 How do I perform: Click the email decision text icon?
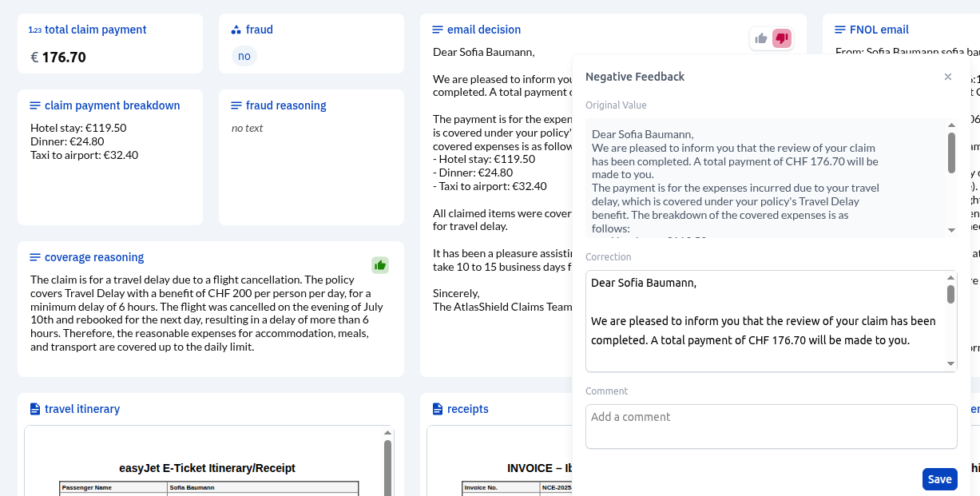click(437, 30)
